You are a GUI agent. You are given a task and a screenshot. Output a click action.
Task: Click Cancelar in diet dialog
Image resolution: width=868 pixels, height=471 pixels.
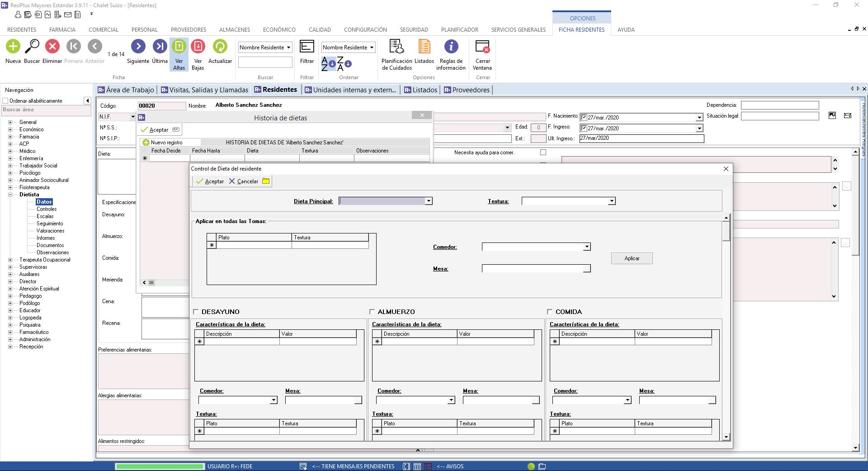[244, 181]
